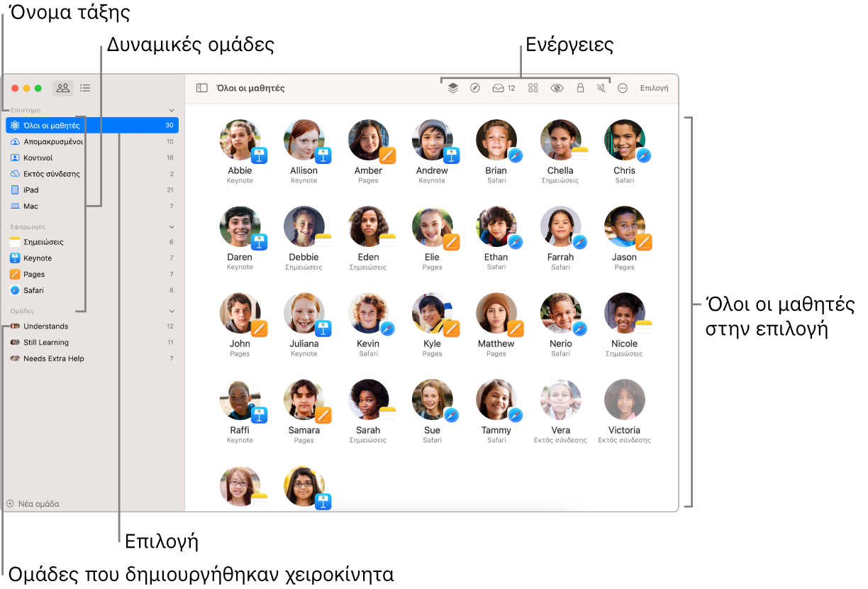Click the four-squares group toolbar icon
868x589 pixels.
pos(533,88)
